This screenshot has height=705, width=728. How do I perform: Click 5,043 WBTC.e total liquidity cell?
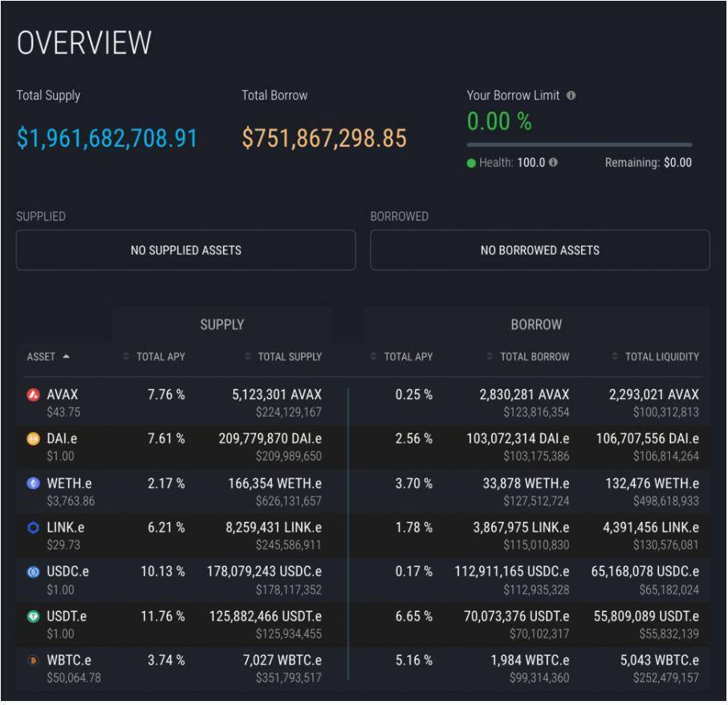659,660
